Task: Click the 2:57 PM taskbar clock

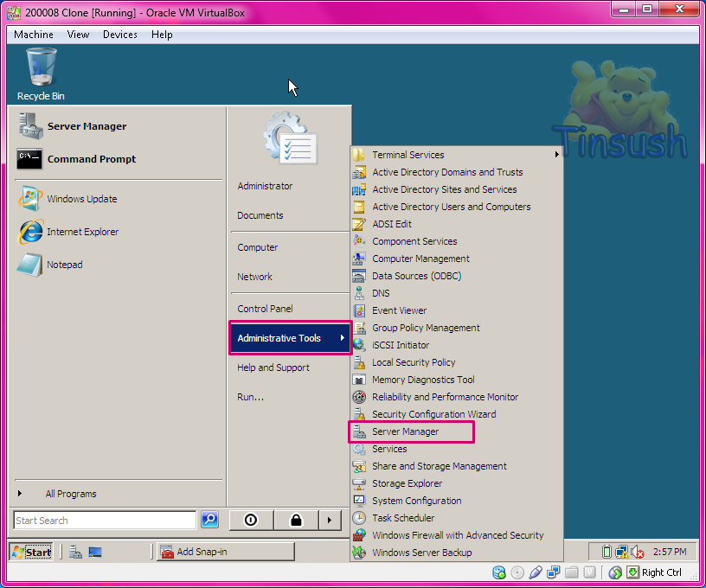Action: tap(670, 552)
